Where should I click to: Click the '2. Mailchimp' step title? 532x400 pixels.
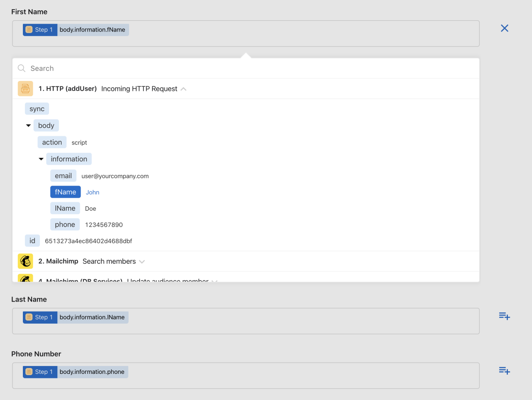(x=58, y=261)
